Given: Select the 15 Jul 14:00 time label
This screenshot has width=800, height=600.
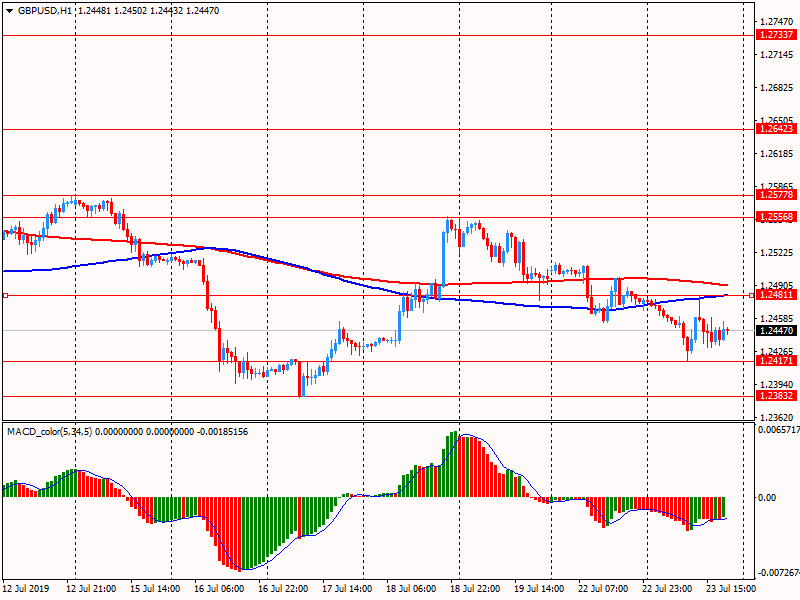Looking at the screenshot, I should [155, 588].
